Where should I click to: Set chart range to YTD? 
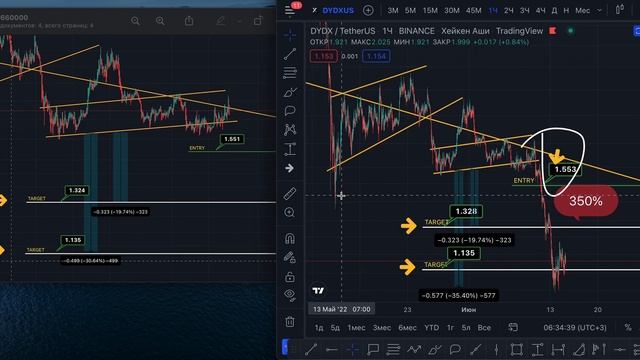click(x=431, y=328)
